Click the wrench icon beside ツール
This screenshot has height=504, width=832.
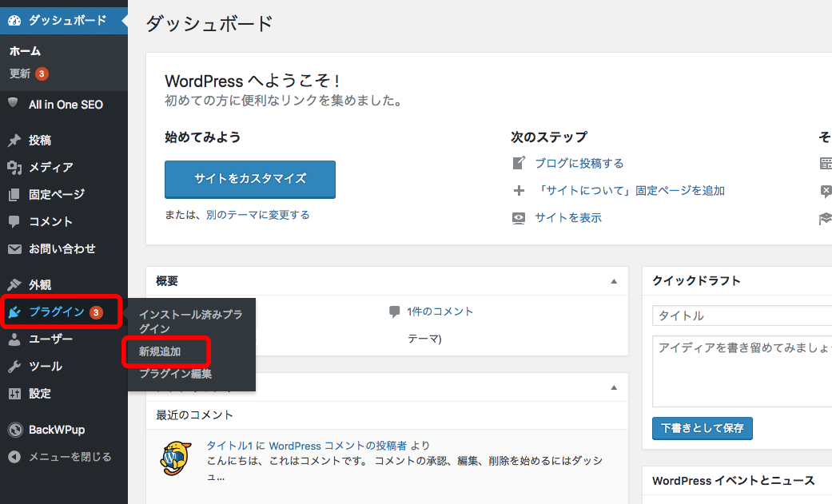[14, 367]
